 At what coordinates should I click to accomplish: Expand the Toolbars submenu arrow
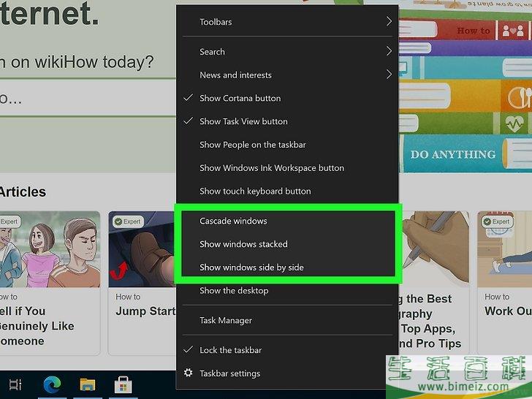(x=389, y=22)
